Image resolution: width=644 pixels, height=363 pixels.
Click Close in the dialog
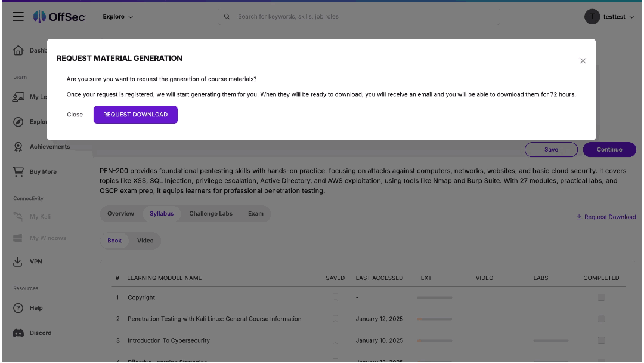(x=75, y=115)
